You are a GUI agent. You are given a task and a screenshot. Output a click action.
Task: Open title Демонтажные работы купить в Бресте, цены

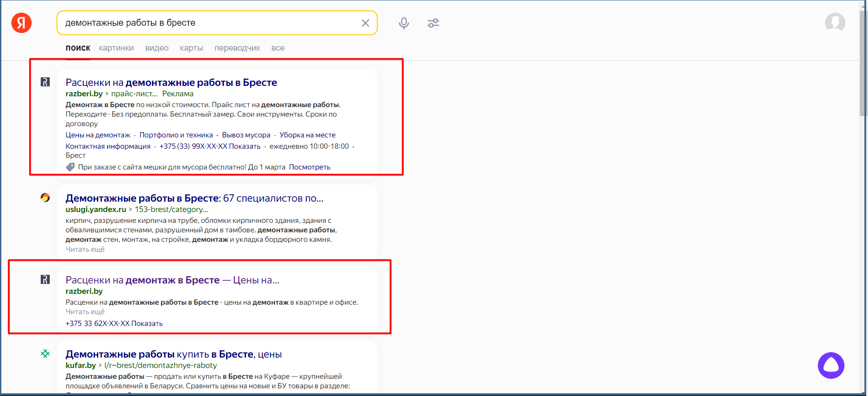coord(174,354)
